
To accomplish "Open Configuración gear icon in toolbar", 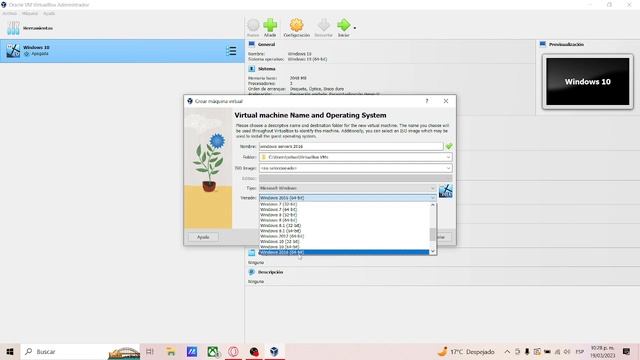I will pos(296,25).
